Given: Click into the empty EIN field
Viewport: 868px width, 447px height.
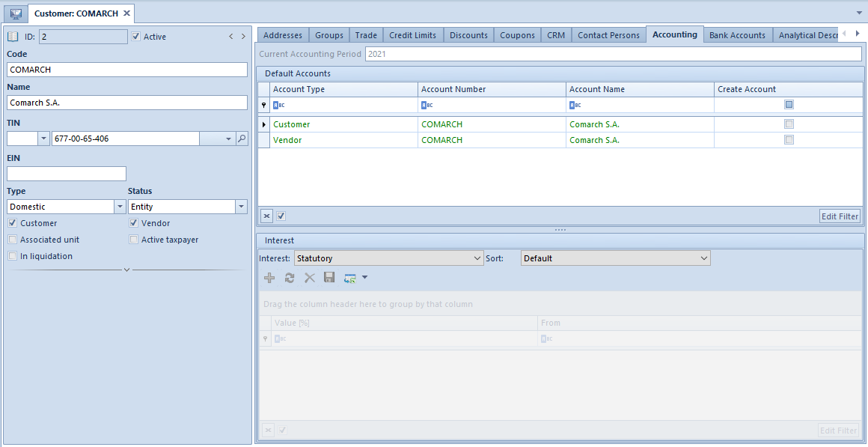Looking at the screenshot, I should pyautogui.click(x=67, y=174).
